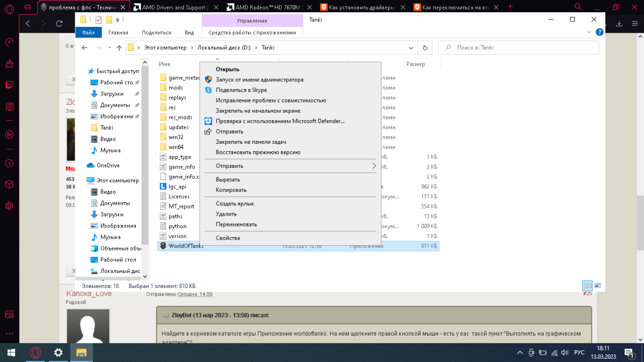Open the Explorer help question-mark icon
The image size is (644, 362).
coord(599,32)
